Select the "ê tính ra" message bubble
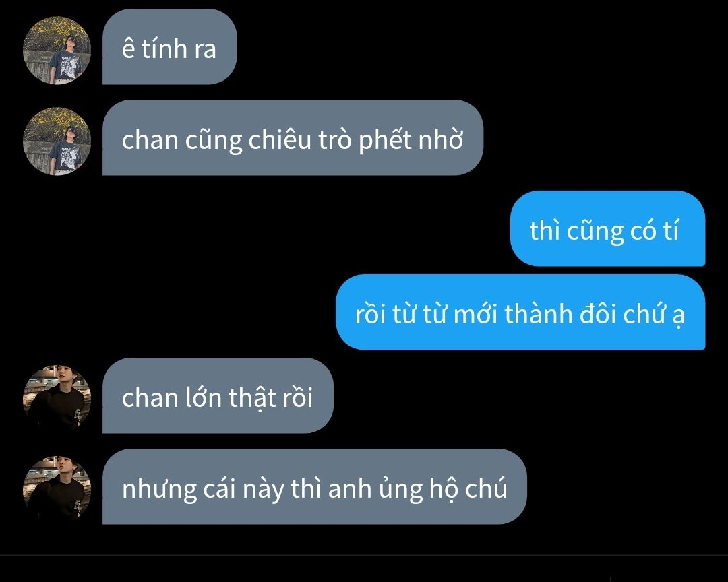728x582 pixels. pos(169,46)
